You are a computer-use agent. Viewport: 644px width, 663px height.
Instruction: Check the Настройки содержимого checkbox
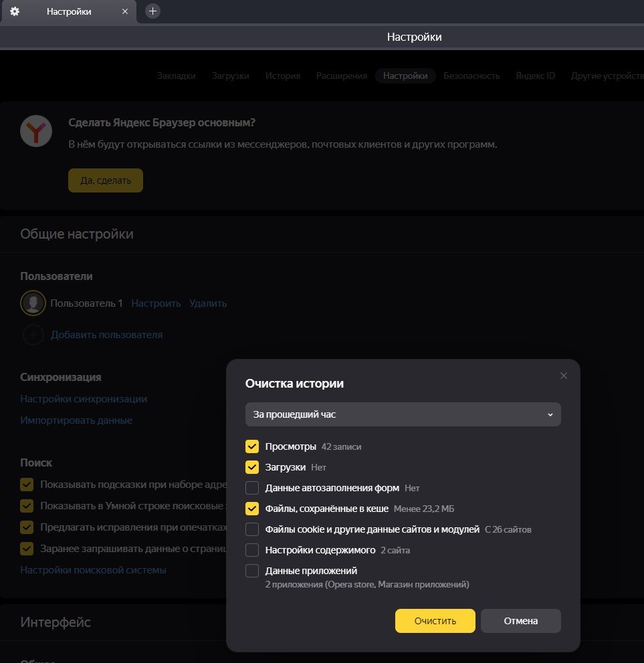pos(252,550)
